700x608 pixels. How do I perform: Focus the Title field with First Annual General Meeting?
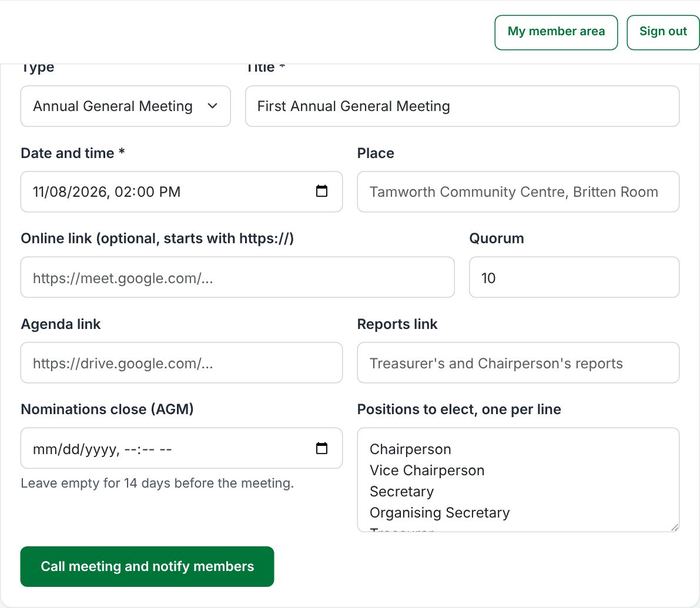[x=462, y=106]
